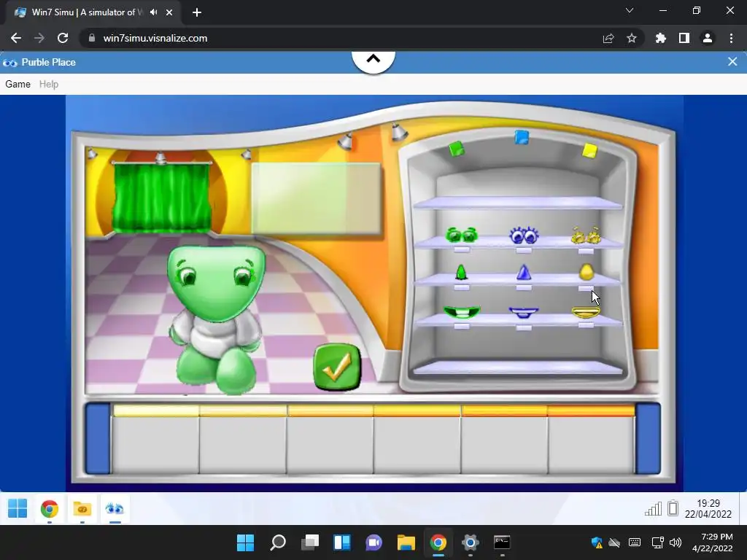Open a new browser tab
Screen dimensions: 747x560
[197, 12]
